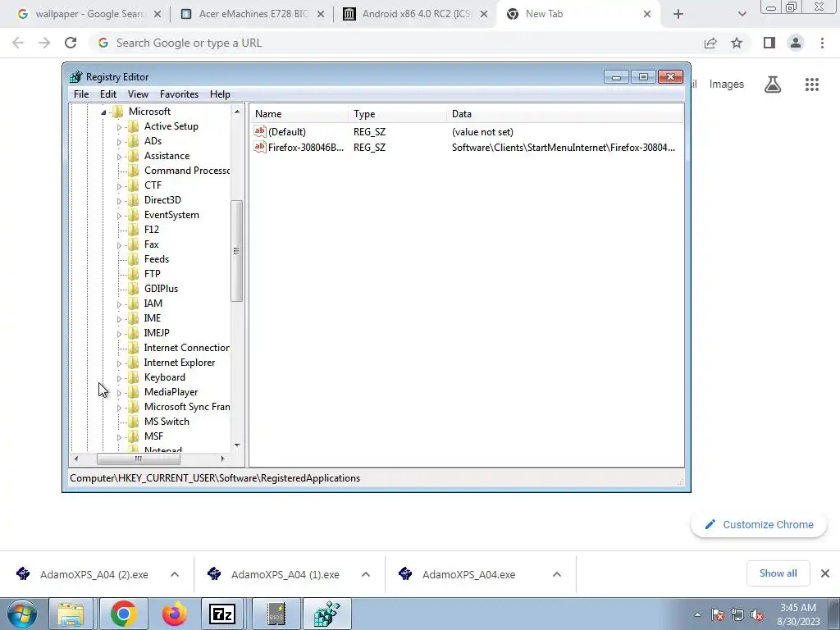Select the Internet Connection key

186,348
